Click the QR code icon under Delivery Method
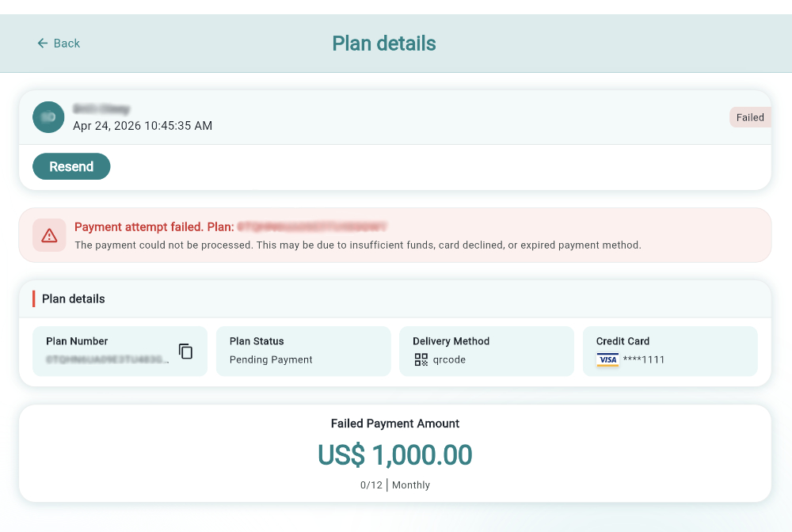 click(421, 359)
